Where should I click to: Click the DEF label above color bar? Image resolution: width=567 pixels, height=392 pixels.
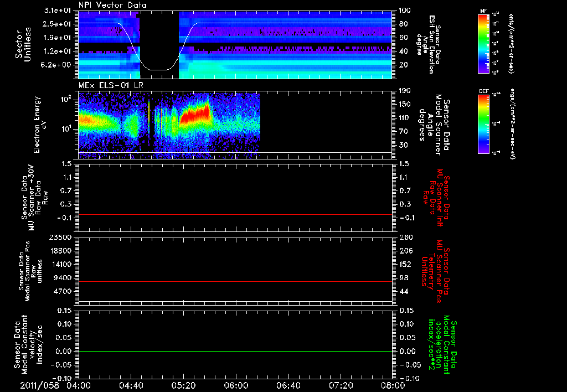tap(484, 91)
